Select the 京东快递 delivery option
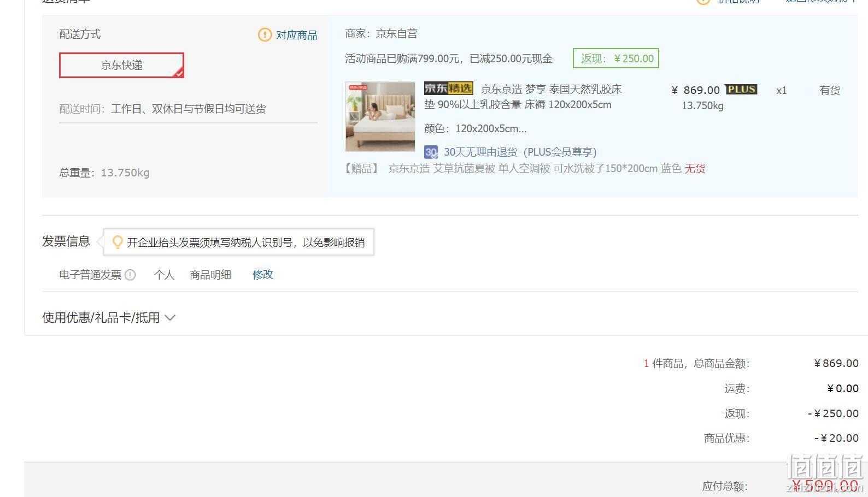This screenshot has height=497, width=868. 121,66
